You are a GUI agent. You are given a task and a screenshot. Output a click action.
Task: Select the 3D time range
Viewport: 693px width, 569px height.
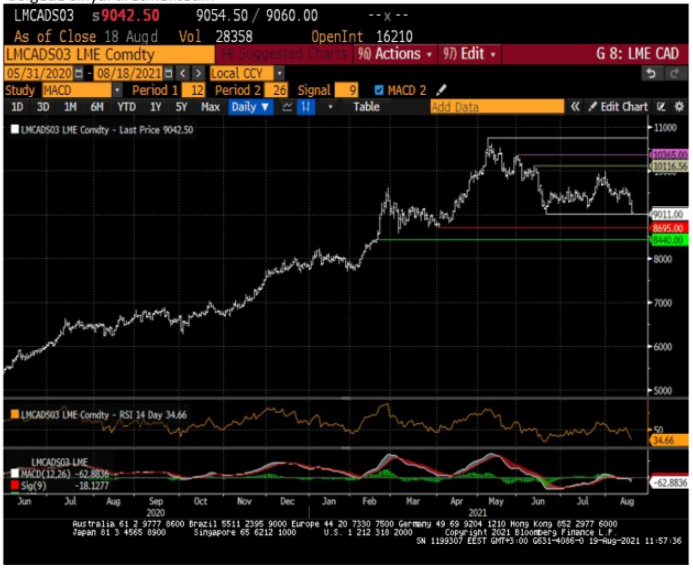tap(43, 107)
